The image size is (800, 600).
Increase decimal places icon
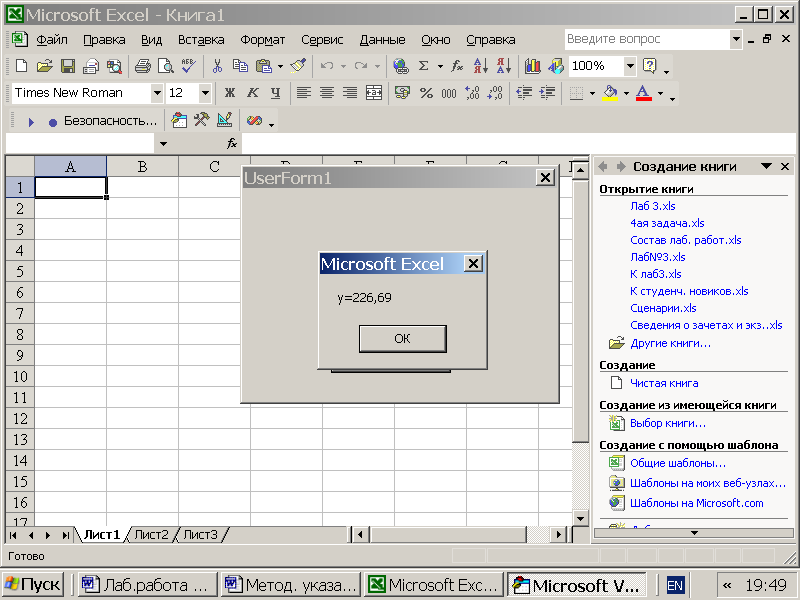472,93
